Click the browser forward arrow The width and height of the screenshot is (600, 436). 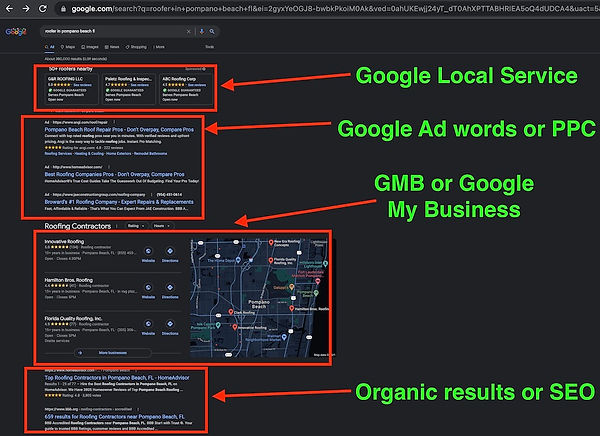[26, 8]
